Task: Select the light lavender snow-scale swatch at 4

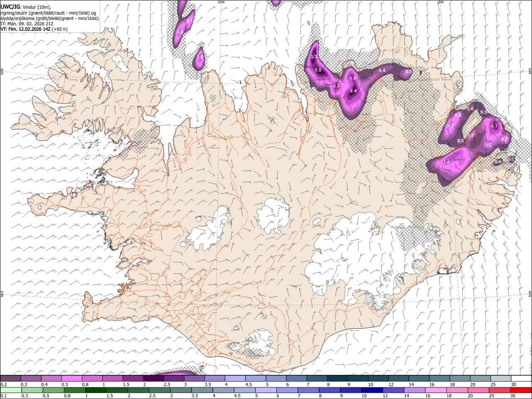Action: tap(235, 379)
